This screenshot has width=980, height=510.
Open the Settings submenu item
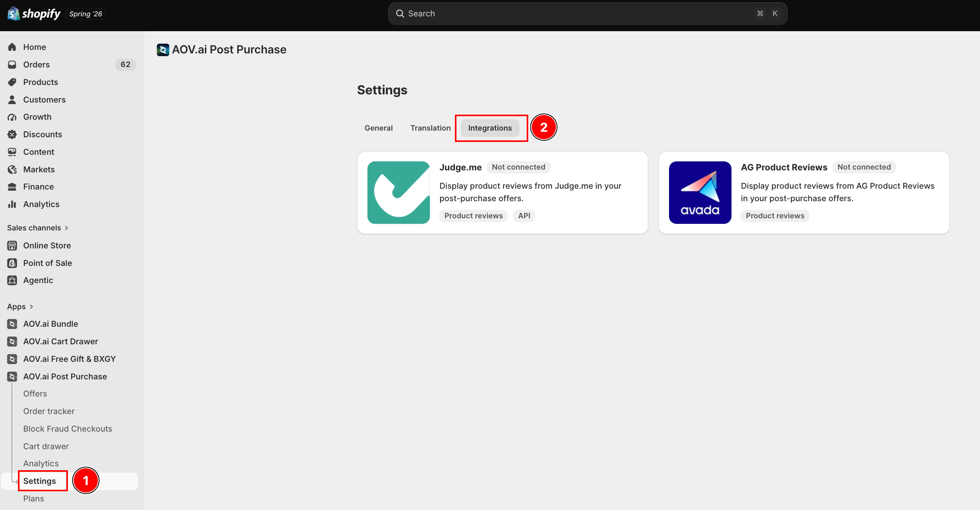click(x=39, y=481)
